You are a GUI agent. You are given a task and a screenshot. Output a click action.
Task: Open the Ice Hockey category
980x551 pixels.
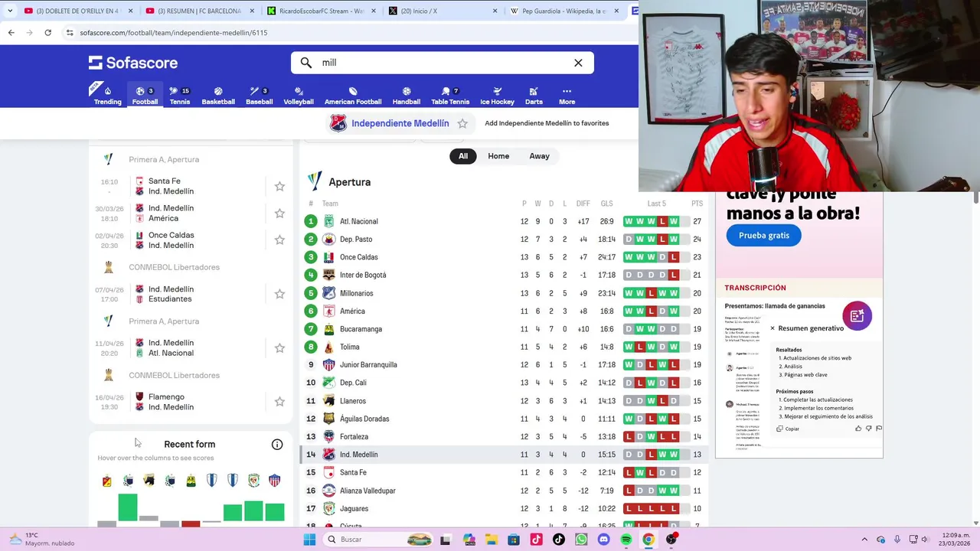point(497,96)
